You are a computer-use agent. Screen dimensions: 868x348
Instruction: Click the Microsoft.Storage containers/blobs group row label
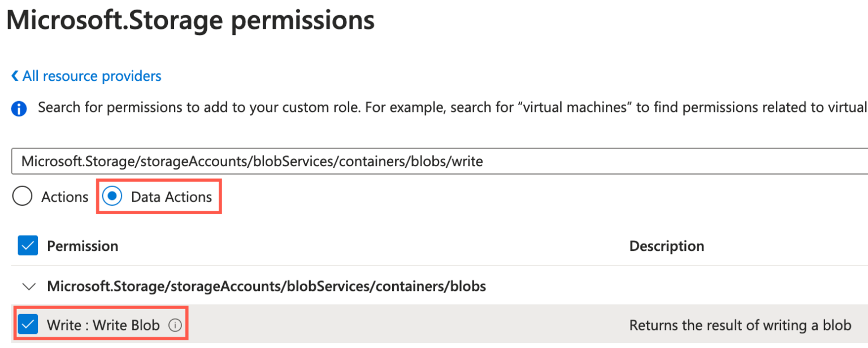point(266,286)
